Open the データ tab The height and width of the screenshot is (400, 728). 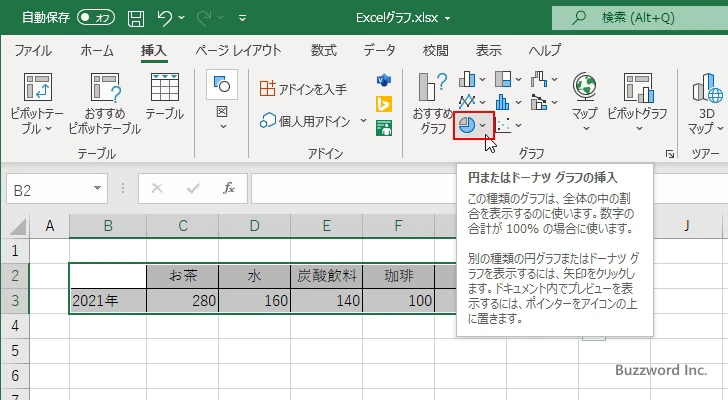click(379, 50)
